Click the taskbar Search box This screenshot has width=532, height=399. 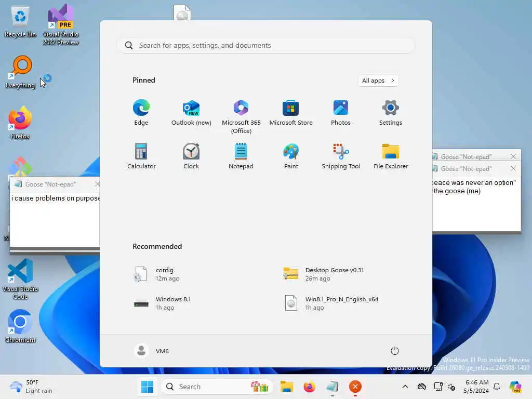(x=217, y=387)
